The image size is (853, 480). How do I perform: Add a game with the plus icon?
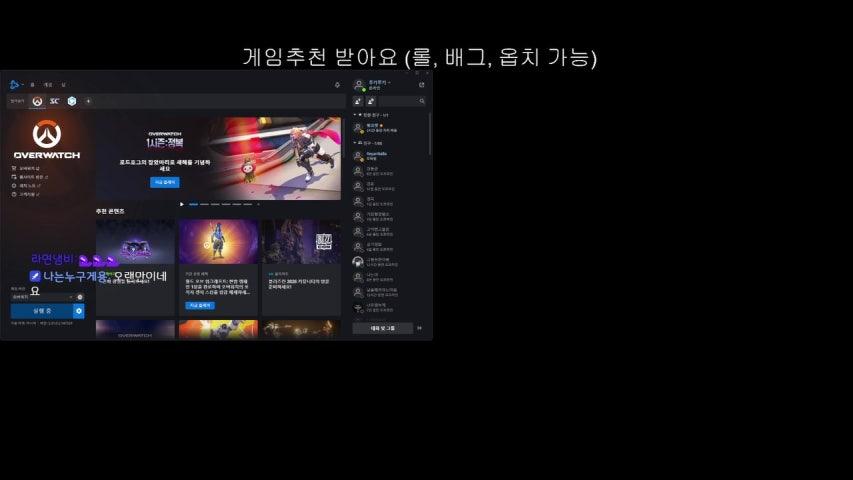tap(88, 101)
